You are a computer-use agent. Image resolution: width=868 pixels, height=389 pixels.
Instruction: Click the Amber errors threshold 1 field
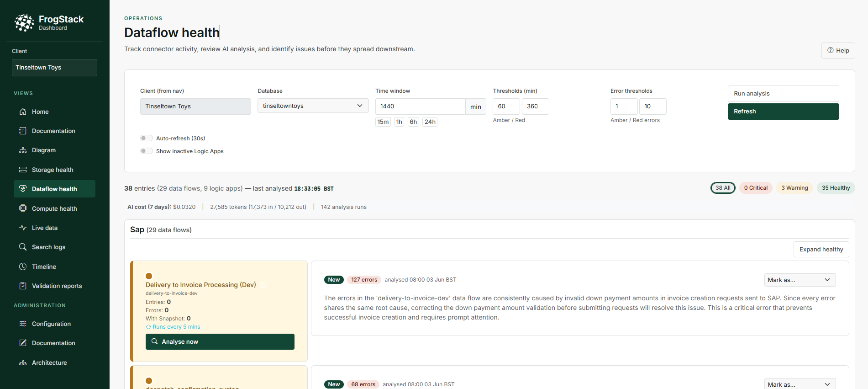pos(624,107)
